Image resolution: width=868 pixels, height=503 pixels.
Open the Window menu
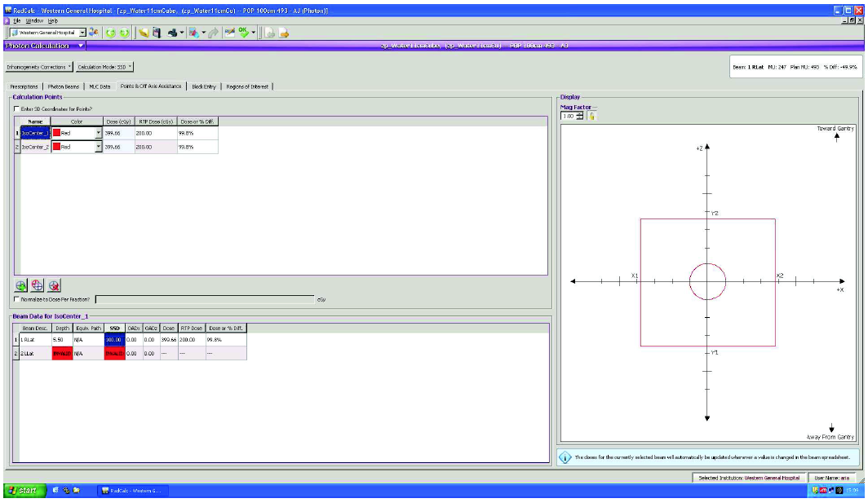(34, 20)
